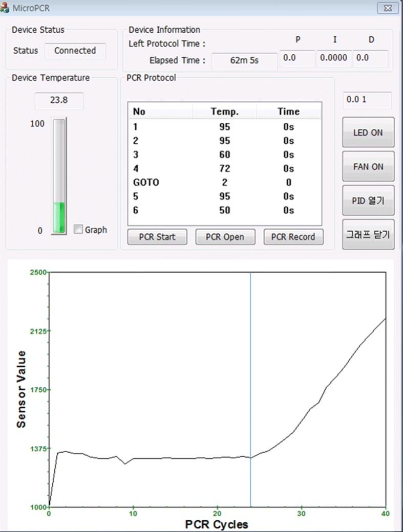Click the PCR Record button
Viewport: 403px width, 532px height.
pos(293,237)
